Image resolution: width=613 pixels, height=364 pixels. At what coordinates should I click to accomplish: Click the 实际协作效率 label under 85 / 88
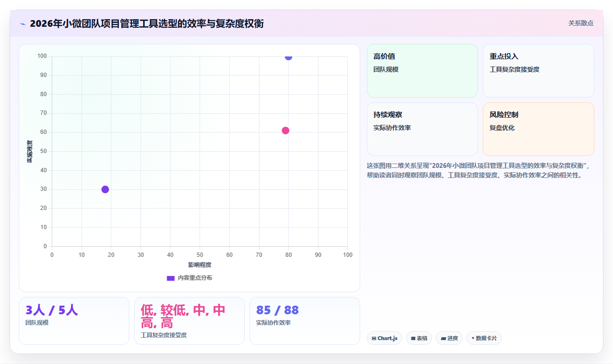click(273, 322)
